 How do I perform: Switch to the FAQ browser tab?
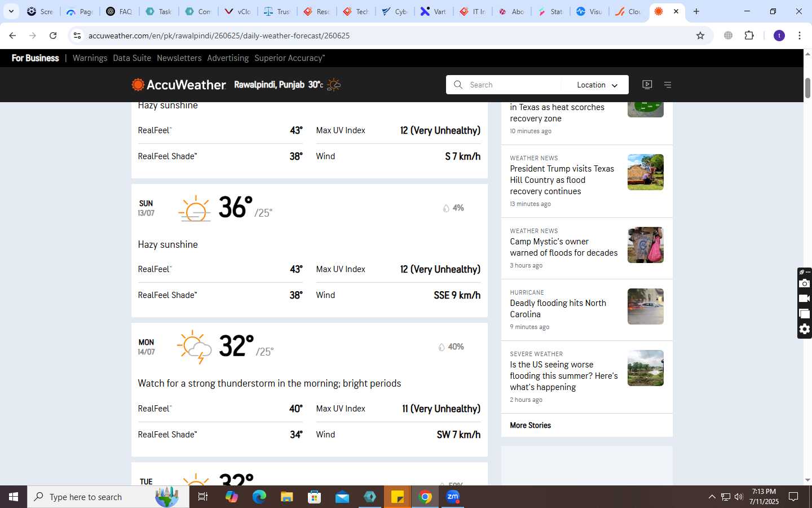tap(119, 11)
